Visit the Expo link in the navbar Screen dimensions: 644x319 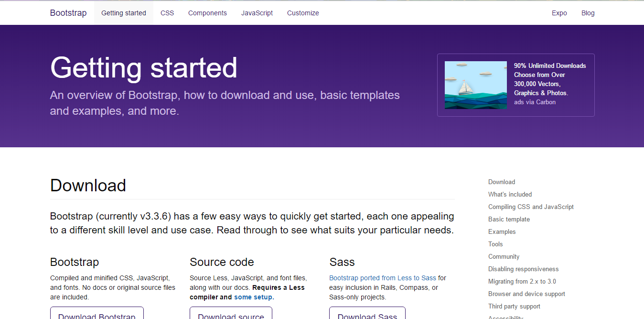559,13
